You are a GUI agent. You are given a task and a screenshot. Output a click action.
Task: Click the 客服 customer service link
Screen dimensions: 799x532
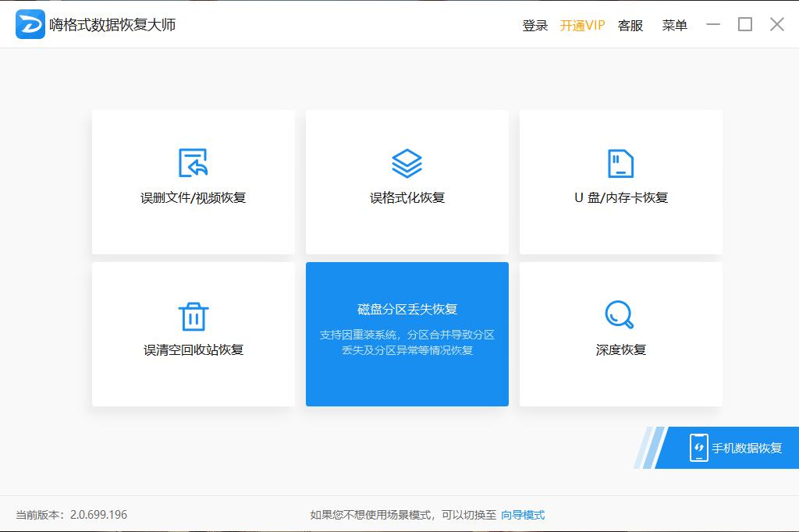pyautogui.click(x=630, y=25)
